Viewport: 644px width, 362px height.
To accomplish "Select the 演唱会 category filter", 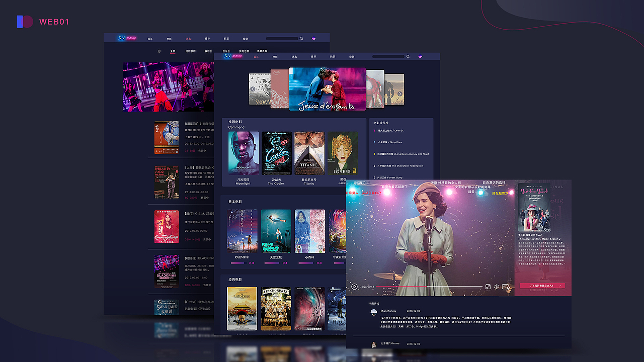I will (x=209, y=51).
